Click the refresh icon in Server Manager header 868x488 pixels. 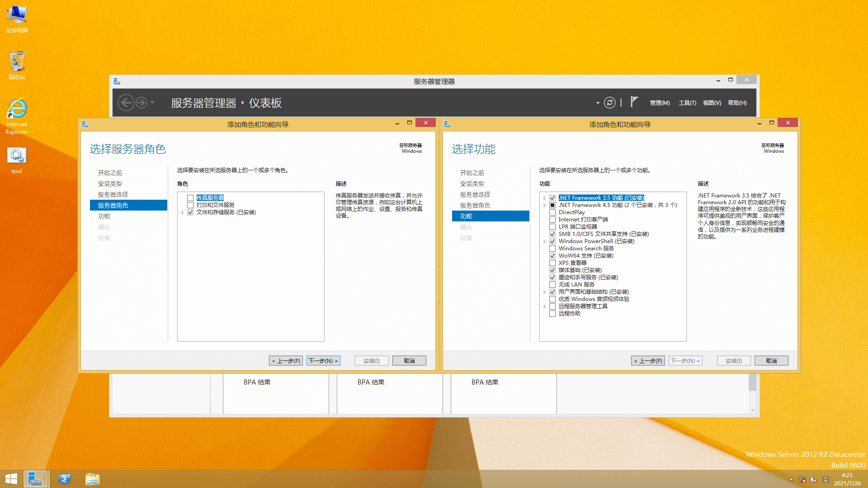pos(609,103)
